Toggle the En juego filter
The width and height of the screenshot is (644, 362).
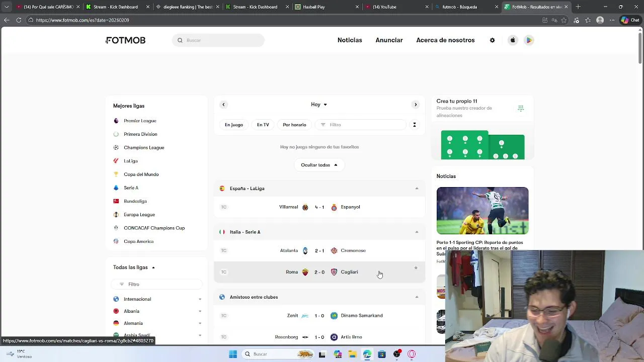234,125
